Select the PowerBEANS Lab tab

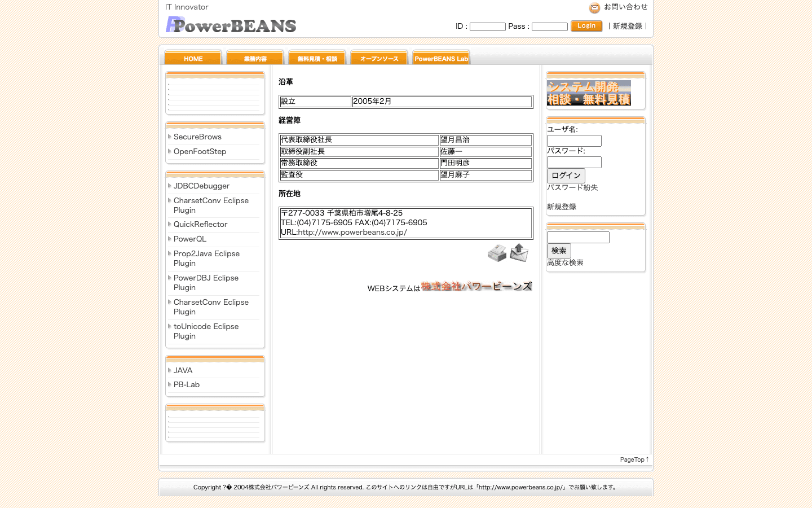[441, 58]
